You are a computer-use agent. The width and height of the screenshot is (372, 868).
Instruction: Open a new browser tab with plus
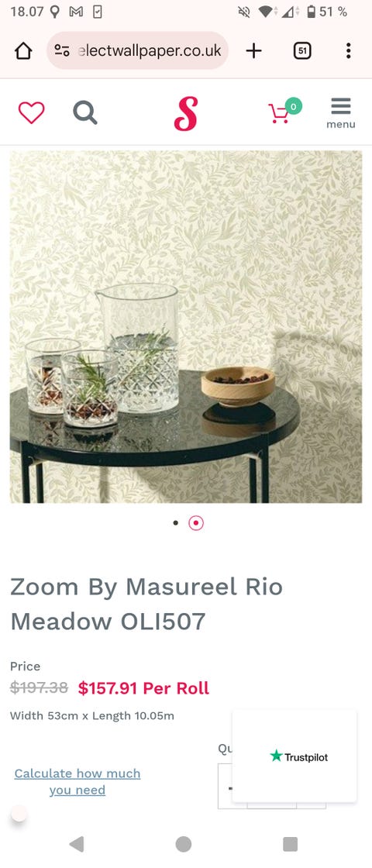[x=253, y=51]
